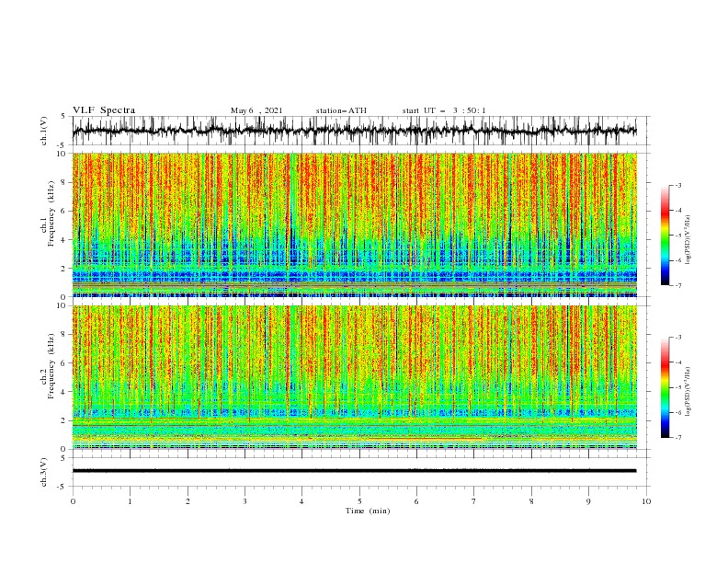Click the 'Time (min)' axis label

click(368, 511)
